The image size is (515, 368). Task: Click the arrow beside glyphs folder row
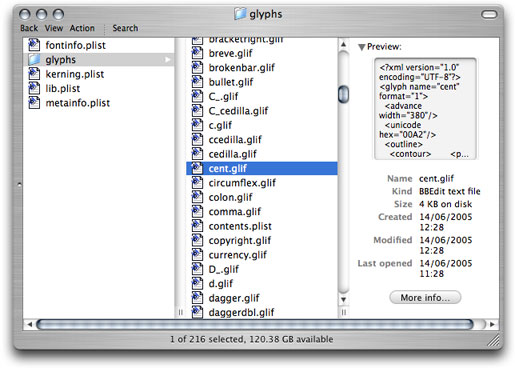(167, 60)
